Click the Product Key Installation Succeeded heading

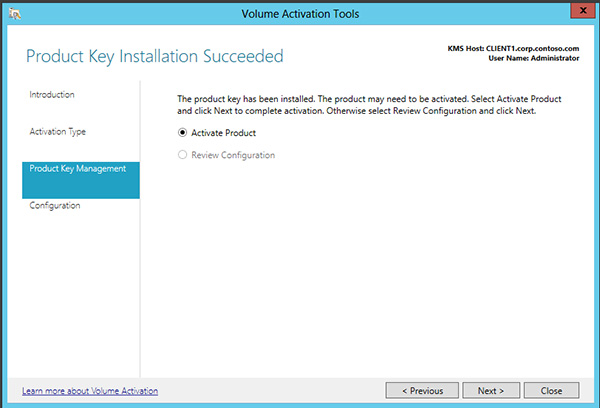click(154, 56)
